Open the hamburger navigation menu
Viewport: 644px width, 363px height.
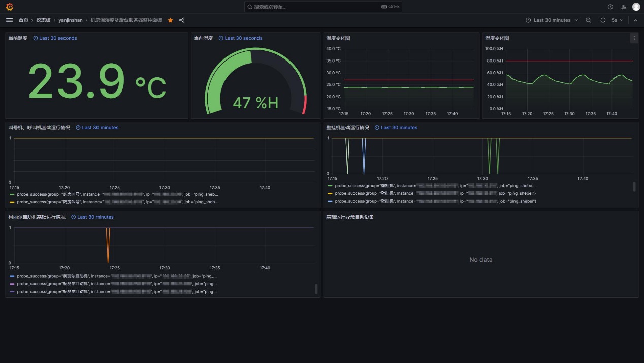pyautogui.click(x=9, y=20)
